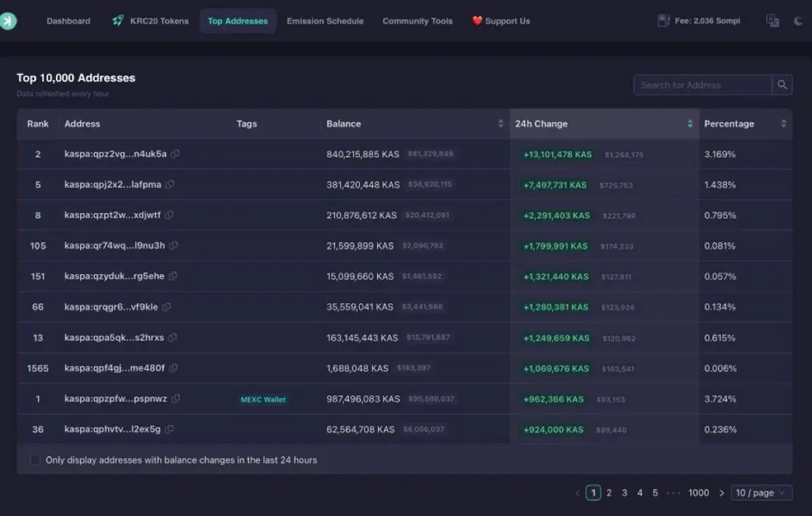The width and height of the screenshot is (812, 516).
Task: Click change value +13,101,478 KAS
Action: pos(557,155)
